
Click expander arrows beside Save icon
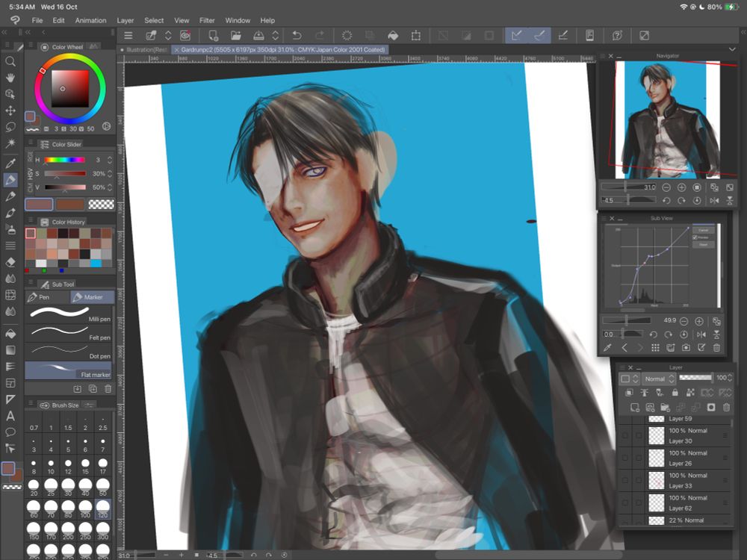pyautogui.click(x=276, y=35)
